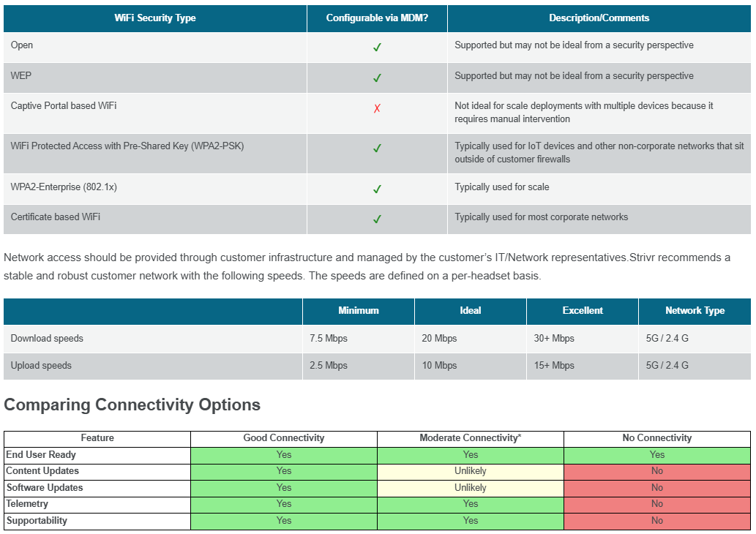Click Good Connectivity 'Yes' for Content Updates
The width and height of the screenshot is (756, 534).
click(x=284, y=471)
